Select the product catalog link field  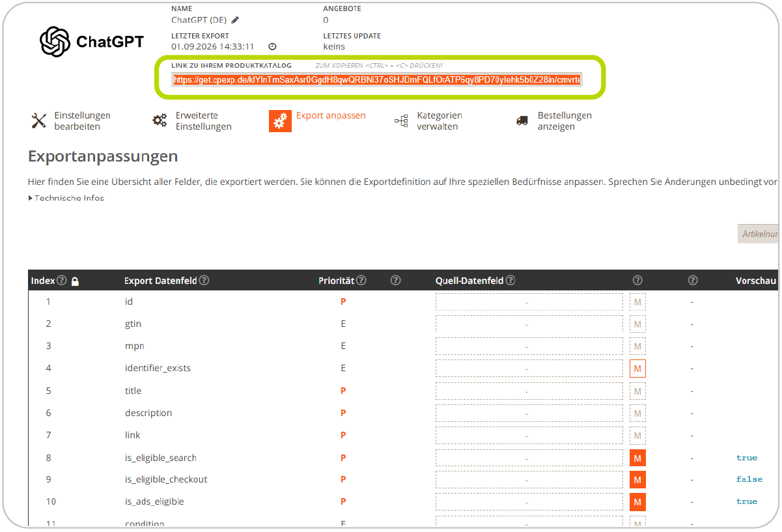click(378, 80)
